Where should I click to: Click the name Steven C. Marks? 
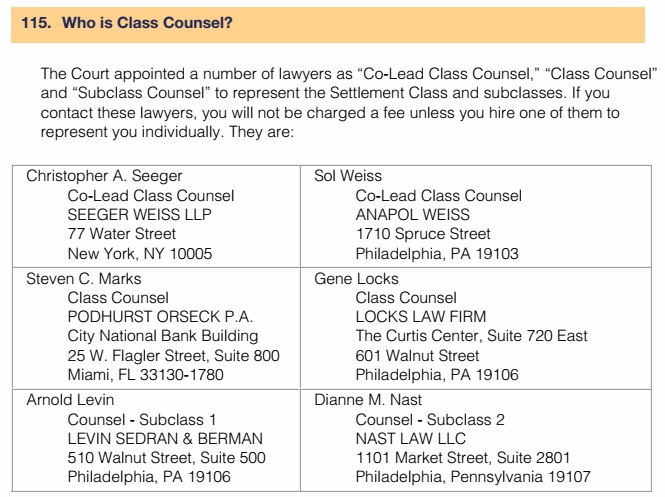(x=84, y=279)
